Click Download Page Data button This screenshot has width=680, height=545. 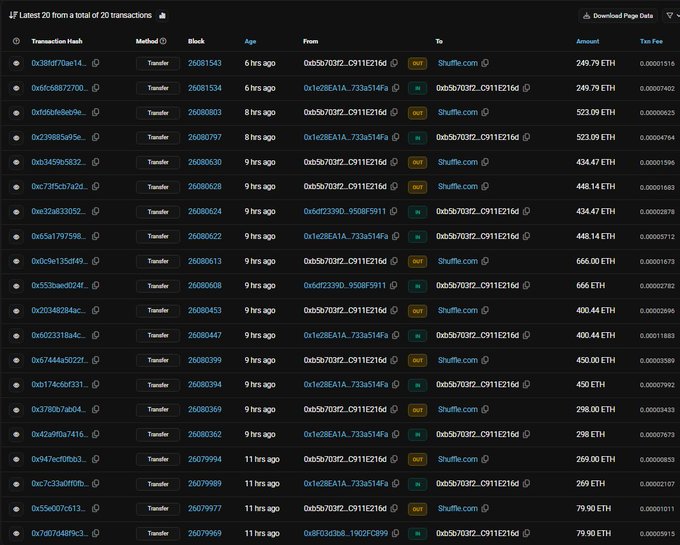(x=618, y=16)
